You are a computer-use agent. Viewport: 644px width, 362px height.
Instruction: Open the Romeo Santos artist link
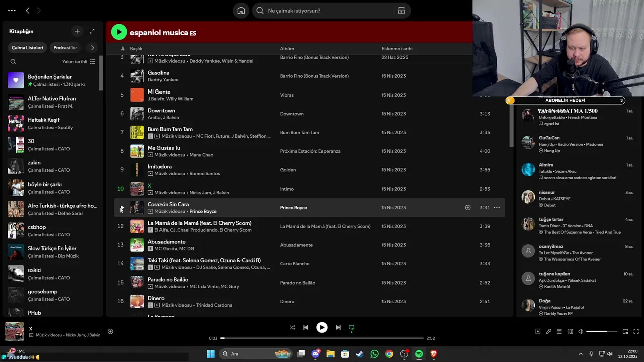[x=205, y=174]
